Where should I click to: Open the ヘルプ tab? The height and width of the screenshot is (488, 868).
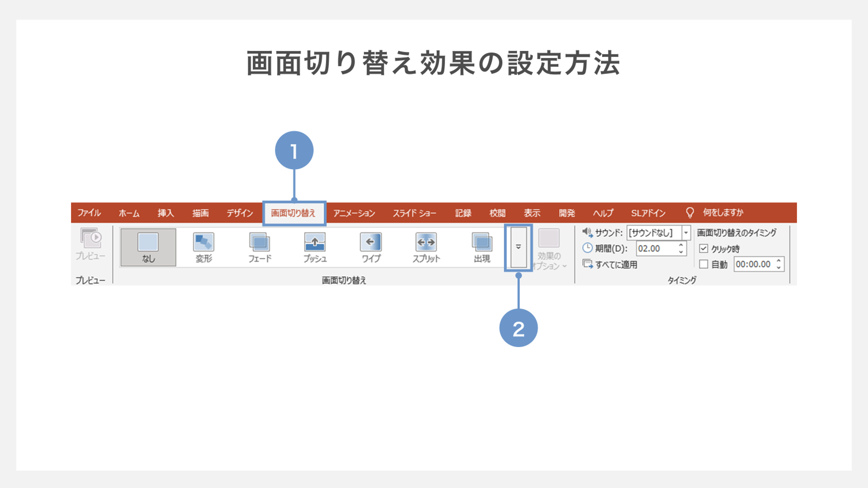(x=603, y=213)
